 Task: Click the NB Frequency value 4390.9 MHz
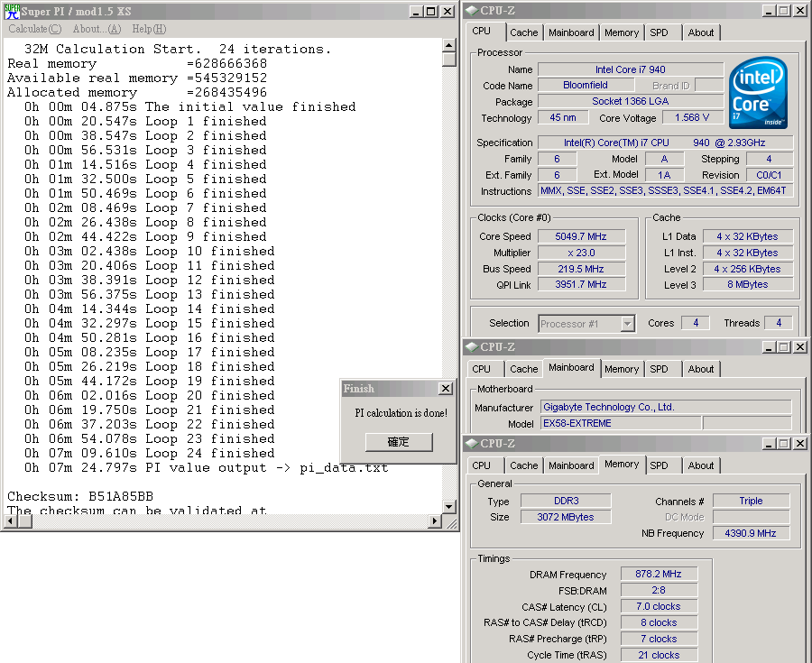click(x=751, y=533)
